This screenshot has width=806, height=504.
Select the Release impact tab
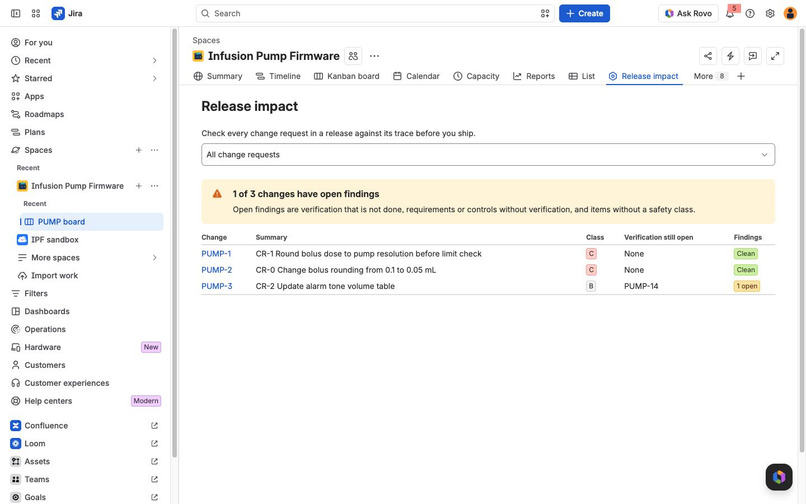point(644,76)
